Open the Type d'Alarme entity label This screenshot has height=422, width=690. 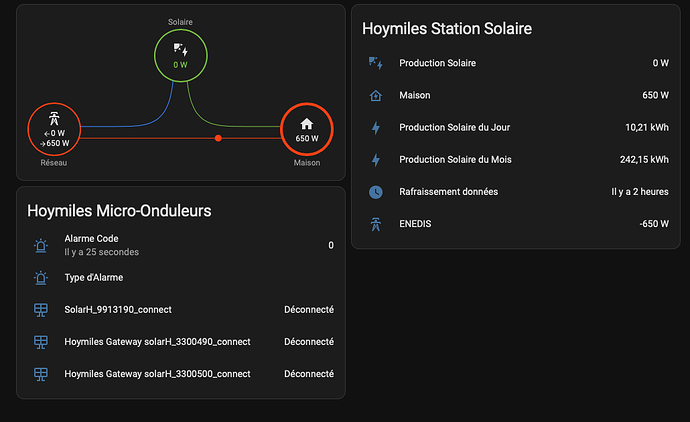94,278
